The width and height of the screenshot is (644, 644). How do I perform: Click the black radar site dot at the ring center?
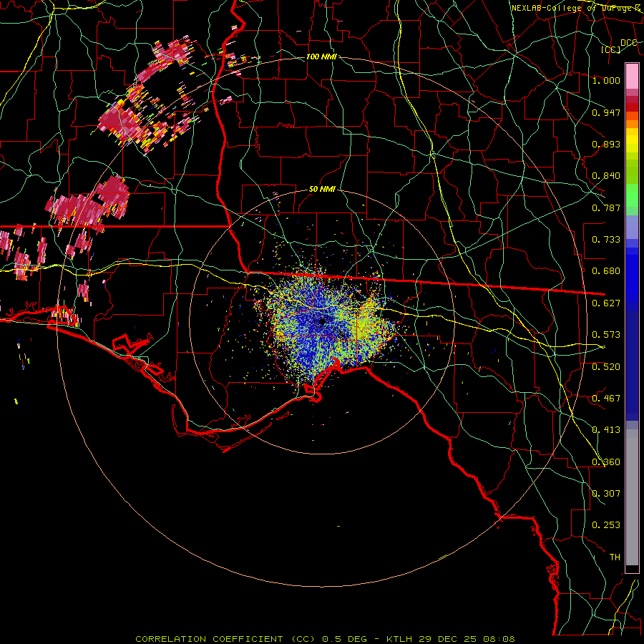tap(322, 321)
